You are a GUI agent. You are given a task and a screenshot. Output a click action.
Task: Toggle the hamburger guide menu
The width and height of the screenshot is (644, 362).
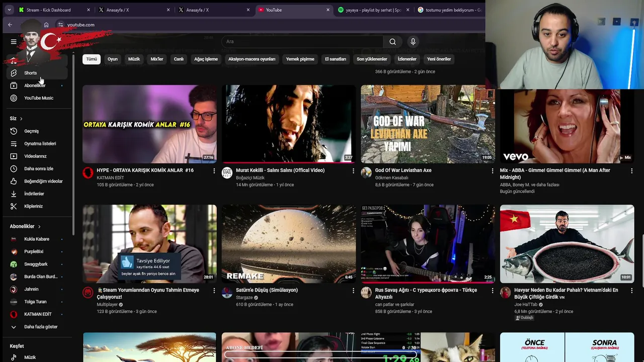[14, 42]
